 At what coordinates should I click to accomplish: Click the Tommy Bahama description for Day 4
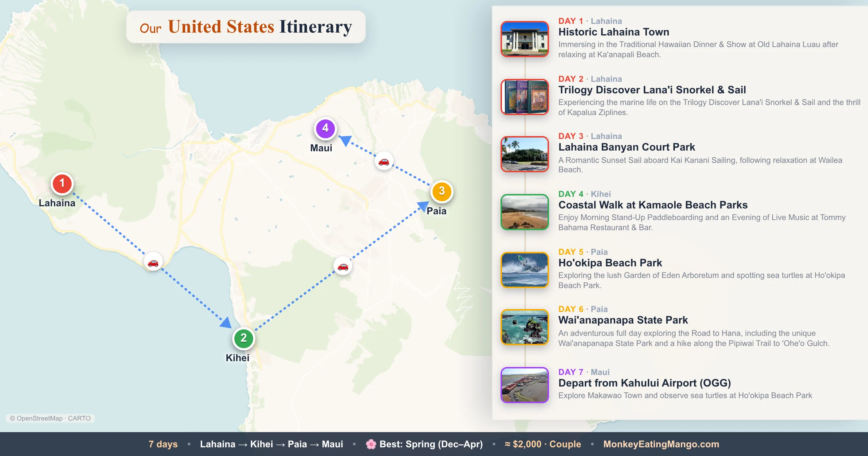click(702, 223)
